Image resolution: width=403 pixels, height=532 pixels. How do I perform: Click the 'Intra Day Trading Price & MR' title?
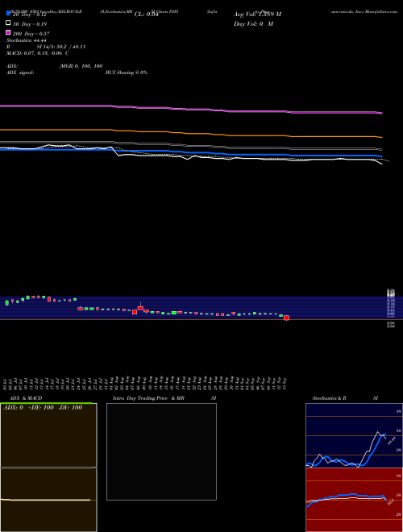tap(148, 398)
